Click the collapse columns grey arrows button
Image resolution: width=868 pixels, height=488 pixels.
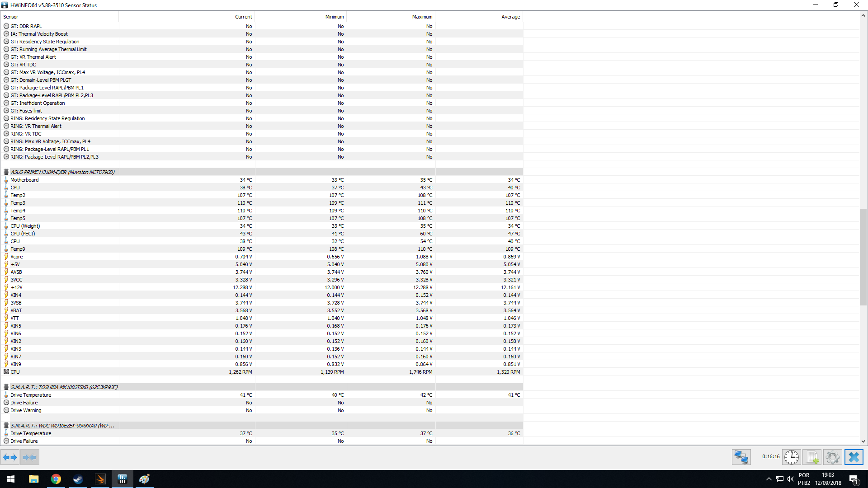coord(30,457)
